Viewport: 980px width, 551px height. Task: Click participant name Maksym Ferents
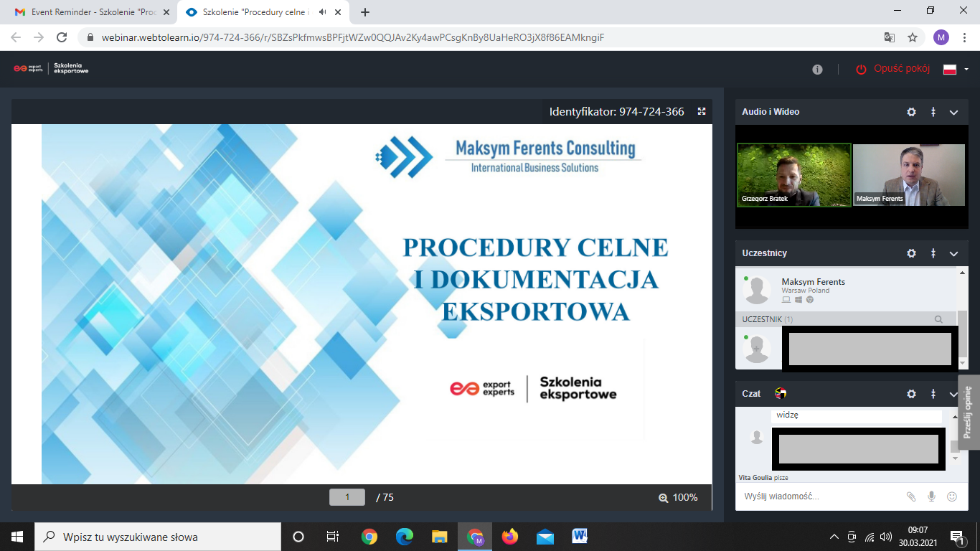[813, 282]
